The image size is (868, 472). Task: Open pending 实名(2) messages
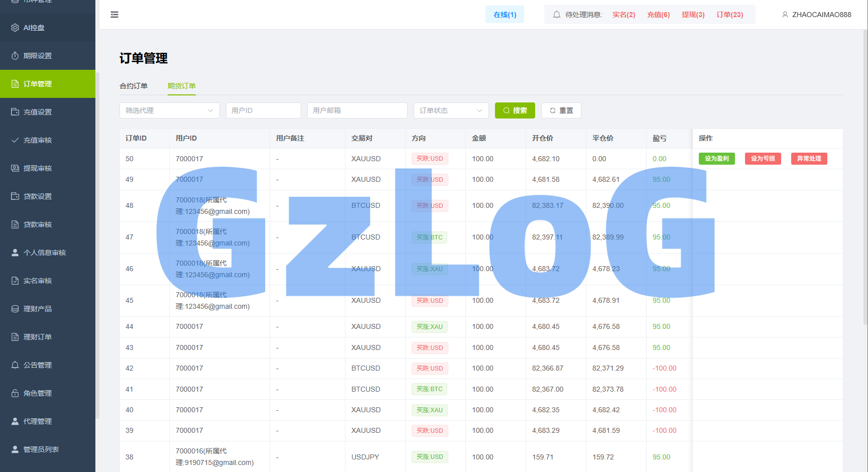(624, 15)
